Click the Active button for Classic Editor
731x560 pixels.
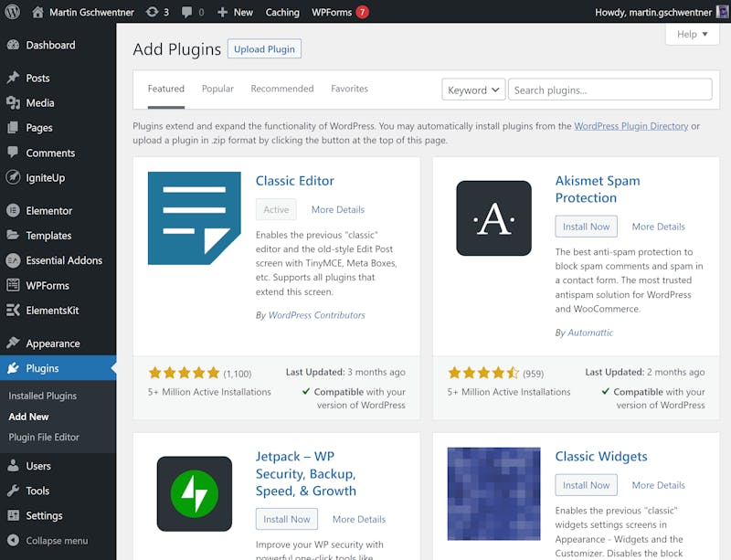(x=276, y=209)
